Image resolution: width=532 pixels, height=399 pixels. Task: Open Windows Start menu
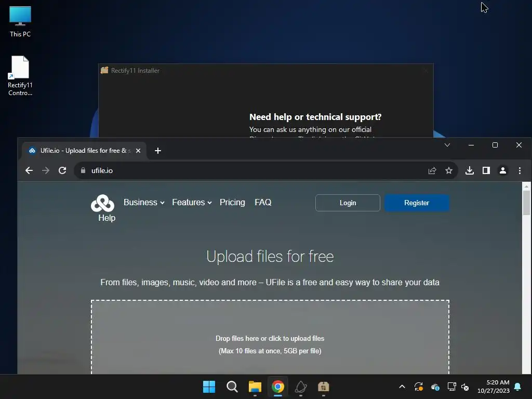pos(209,387)
